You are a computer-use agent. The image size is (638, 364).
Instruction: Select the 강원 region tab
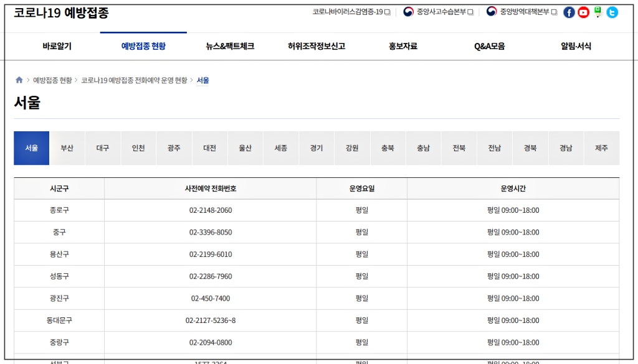pyautogui.click(x=352, y=148)
